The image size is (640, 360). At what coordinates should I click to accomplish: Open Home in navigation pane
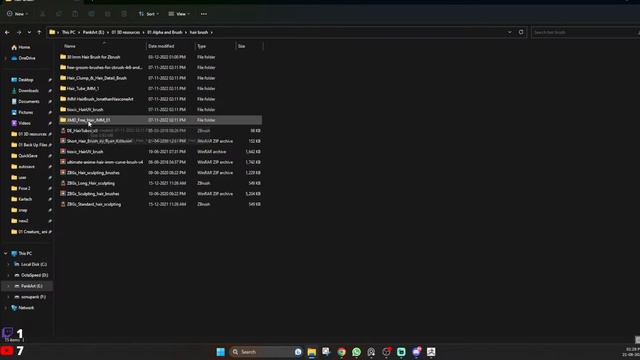(24, 47)
